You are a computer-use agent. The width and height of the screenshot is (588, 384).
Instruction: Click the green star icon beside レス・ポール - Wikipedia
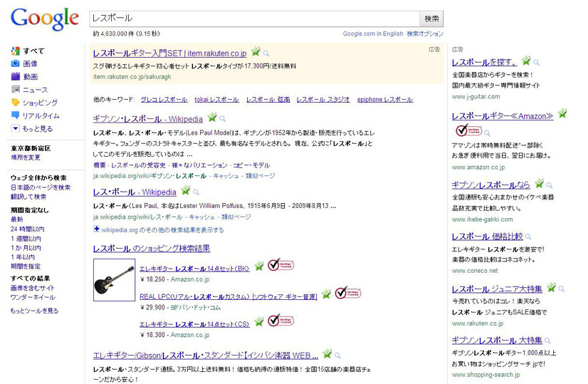pyautogui.click(x=185, y=190)
